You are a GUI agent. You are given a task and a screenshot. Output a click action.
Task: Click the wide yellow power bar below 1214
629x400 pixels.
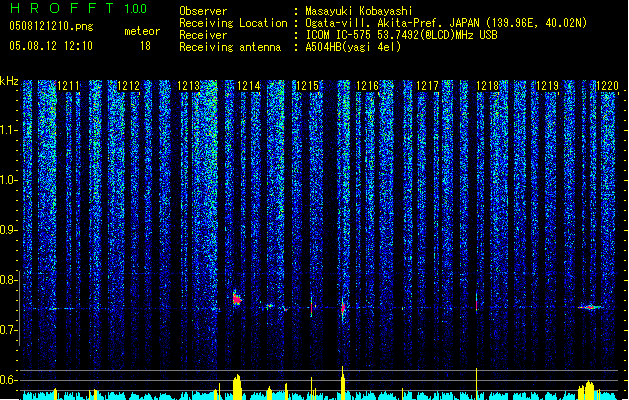coord(237,387)
